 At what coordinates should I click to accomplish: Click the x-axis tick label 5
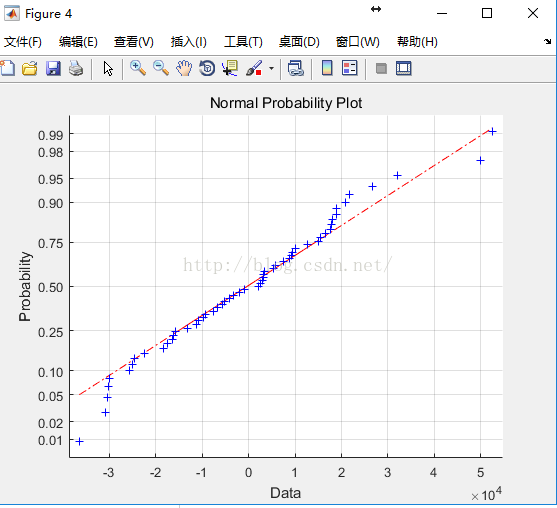[x=480, y=472]
